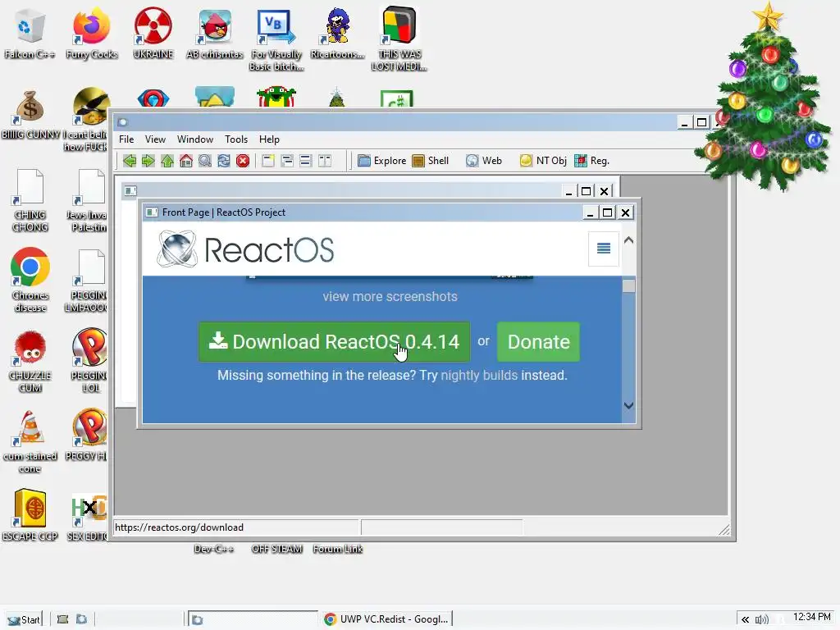
Task: Cascade windows using the toolbar icon
Action: (x=287, y=161)
